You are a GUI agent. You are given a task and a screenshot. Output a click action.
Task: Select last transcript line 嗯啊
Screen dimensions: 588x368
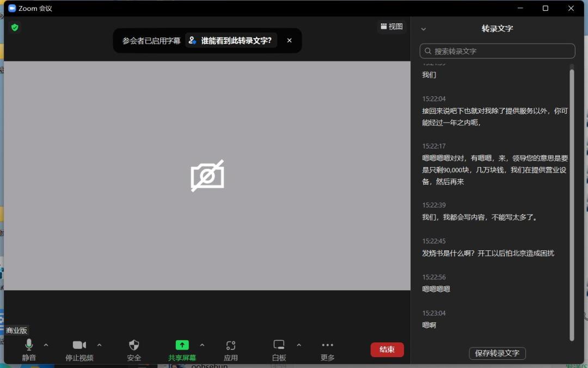[x=429, y=325]
